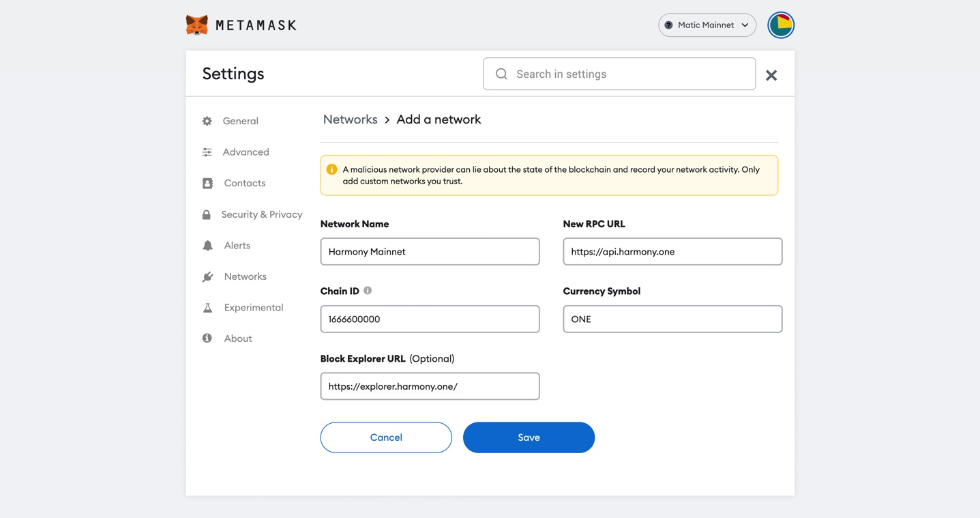Click the question mark network icon
The image size is (980, 518).
pyautogui.click(x=668, y=25)
